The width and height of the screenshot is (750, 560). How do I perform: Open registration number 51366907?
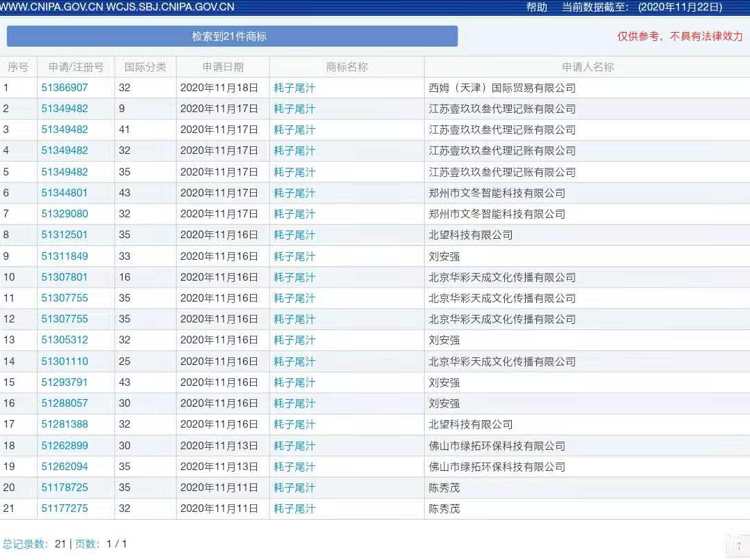click(65, 88)
